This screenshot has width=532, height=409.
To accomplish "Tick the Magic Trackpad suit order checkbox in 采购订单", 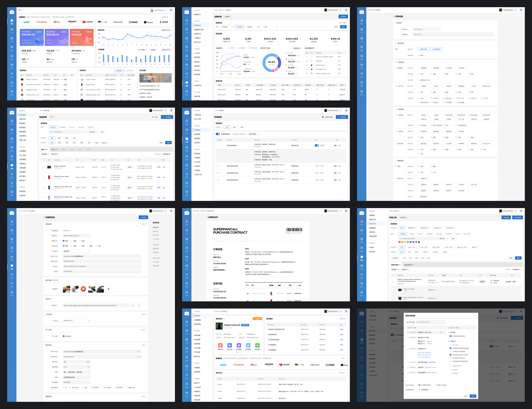I will (393, 281).
